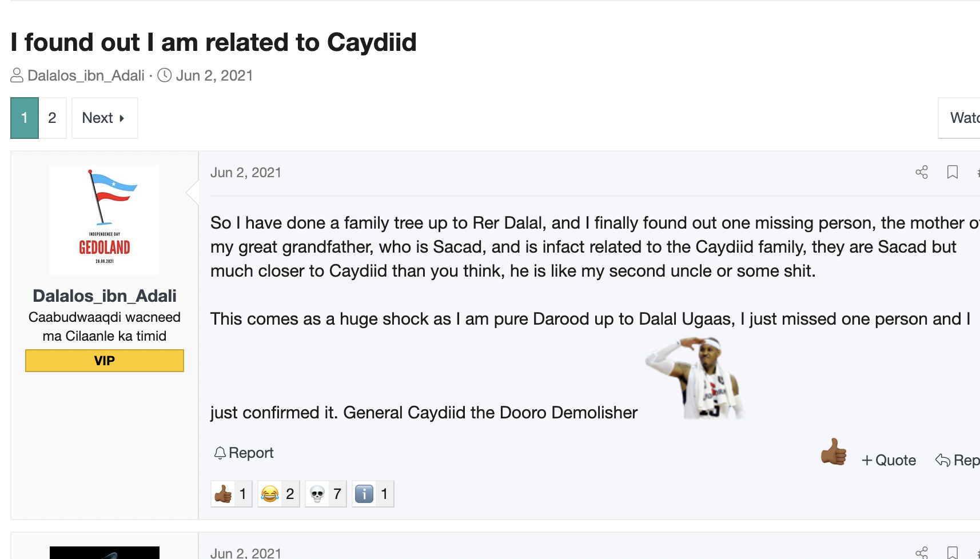Select page 1 in pagination
Viewport: 980px width, 559px height.
(25, 118)
